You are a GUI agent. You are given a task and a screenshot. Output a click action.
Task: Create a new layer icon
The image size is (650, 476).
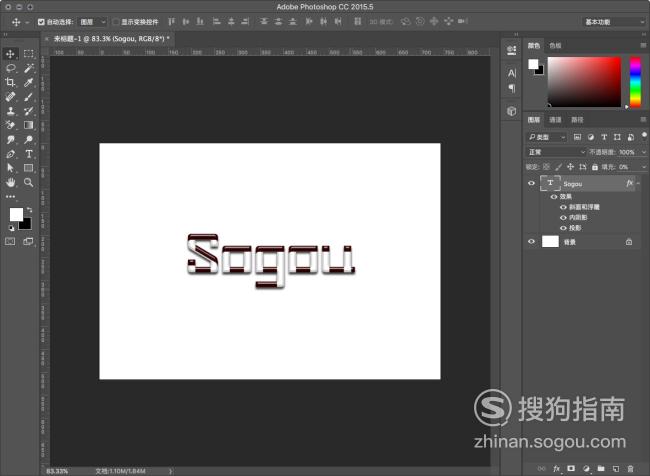coord(616,469)
